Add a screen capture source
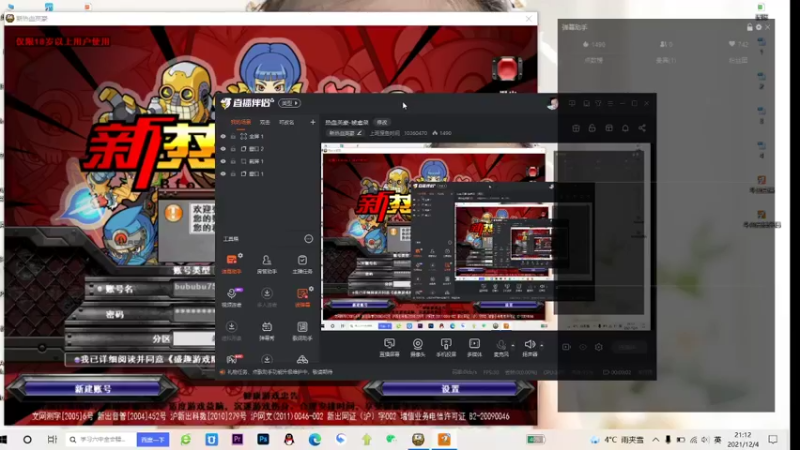This screenshot has height=450, width=800. [x=389, y=347]
